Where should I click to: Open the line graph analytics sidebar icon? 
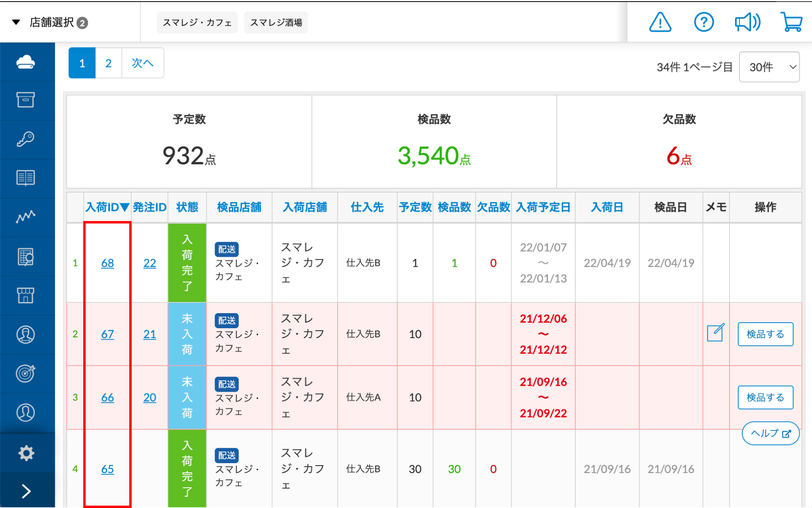point(26,217)
